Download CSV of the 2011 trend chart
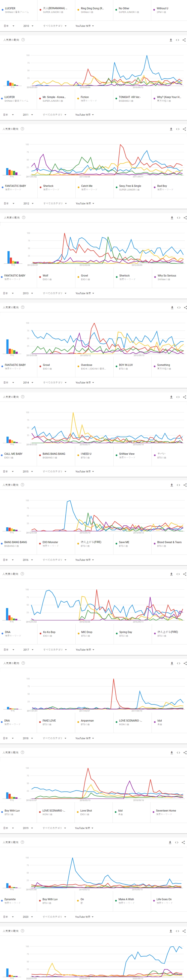This screenshot has width=187, height=980. click(171, 129)
